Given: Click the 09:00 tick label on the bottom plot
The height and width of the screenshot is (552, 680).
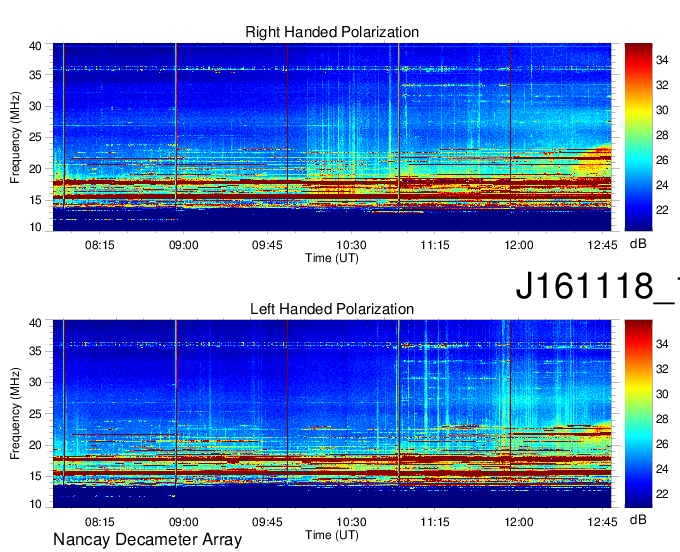Looking at the screenshot, I should [183, 522].
